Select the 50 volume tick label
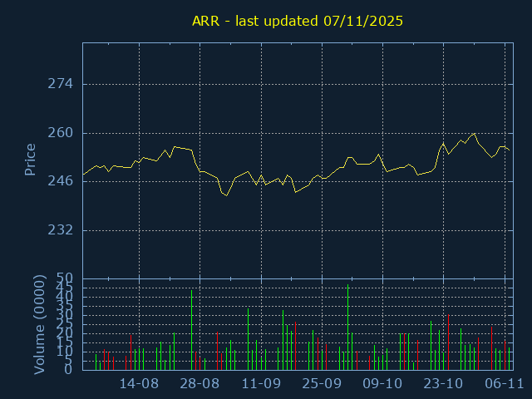This screenshot has height=399, width=532. 65,278
